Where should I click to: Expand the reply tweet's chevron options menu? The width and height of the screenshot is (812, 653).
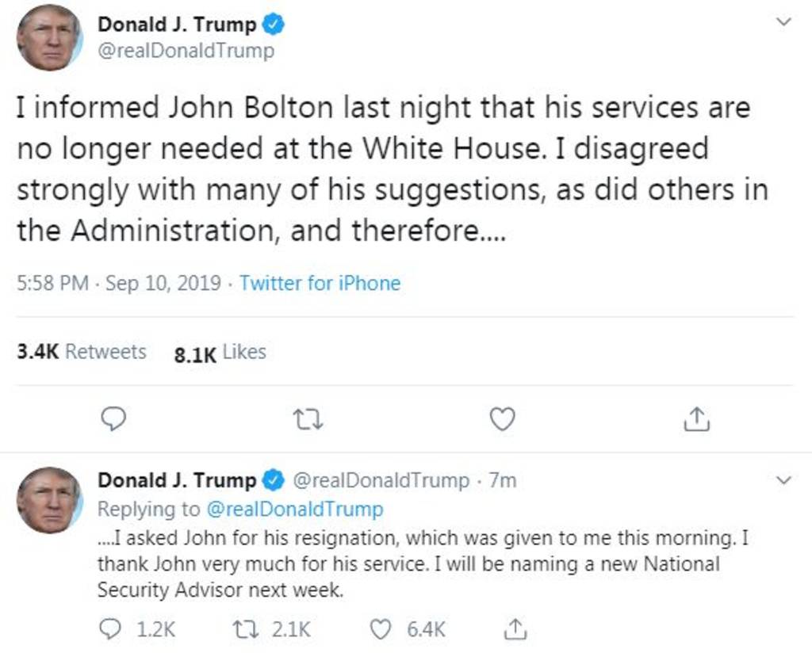pos(783,480)
